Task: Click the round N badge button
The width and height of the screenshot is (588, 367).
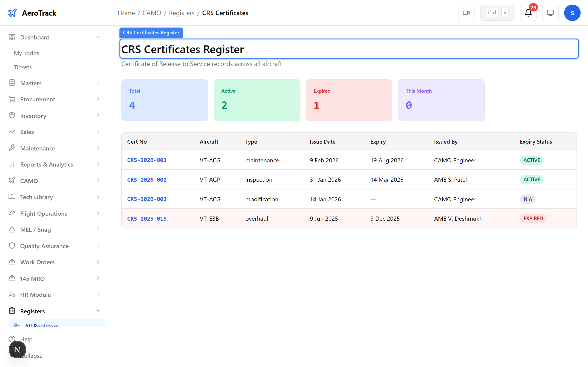Action: point(17,350)
